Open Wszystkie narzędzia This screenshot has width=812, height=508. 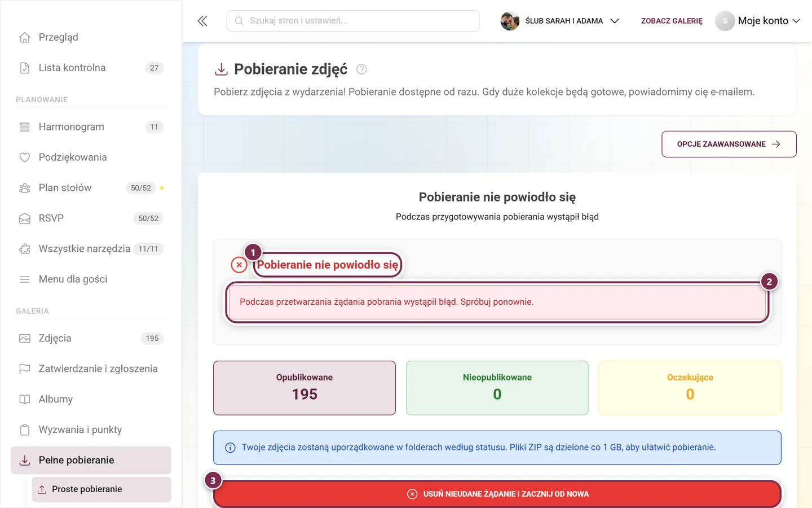coord(91,249)
